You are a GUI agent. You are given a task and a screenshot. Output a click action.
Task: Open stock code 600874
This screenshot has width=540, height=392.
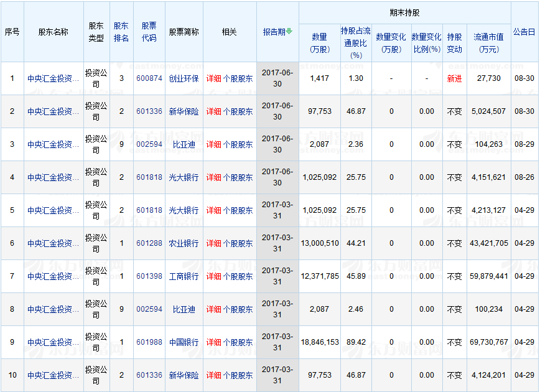(149, 78)
